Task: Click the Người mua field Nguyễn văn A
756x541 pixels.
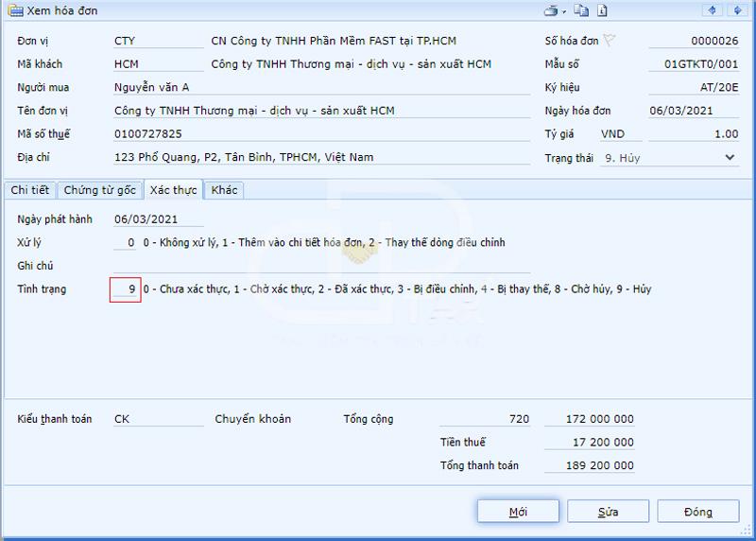Action: tap(321, 87)
